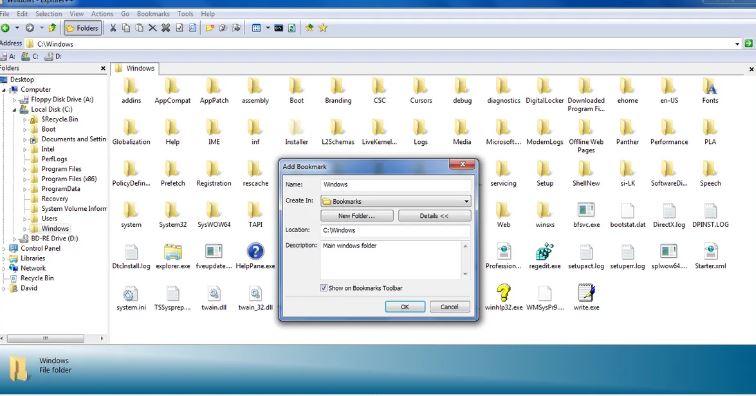Click inside the Location field

[x=395, y=231]
